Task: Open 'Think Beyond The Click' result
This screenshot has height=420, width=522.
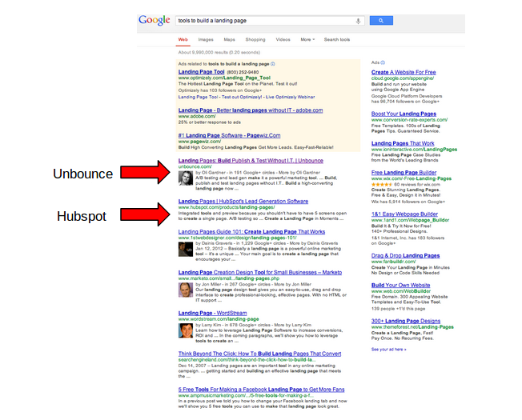Action: pos(259,354)
